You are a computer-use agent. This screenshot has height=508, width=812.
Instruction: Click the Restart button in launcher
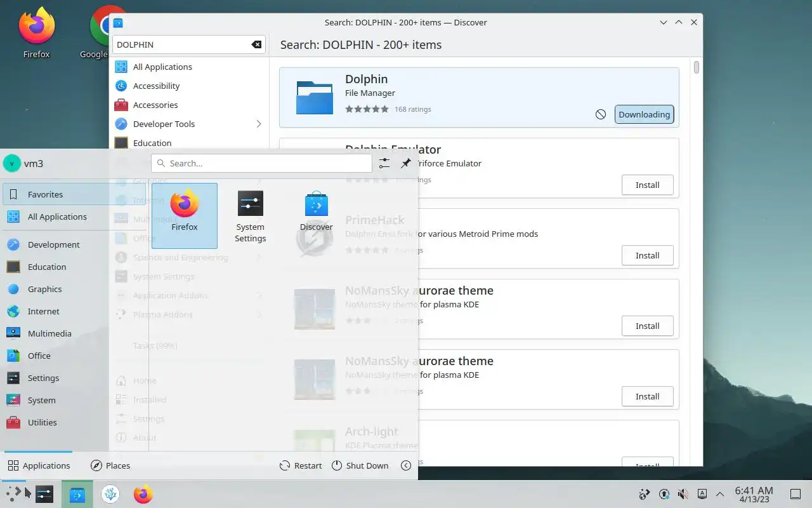pyautogui.click(x=301, y=465)
